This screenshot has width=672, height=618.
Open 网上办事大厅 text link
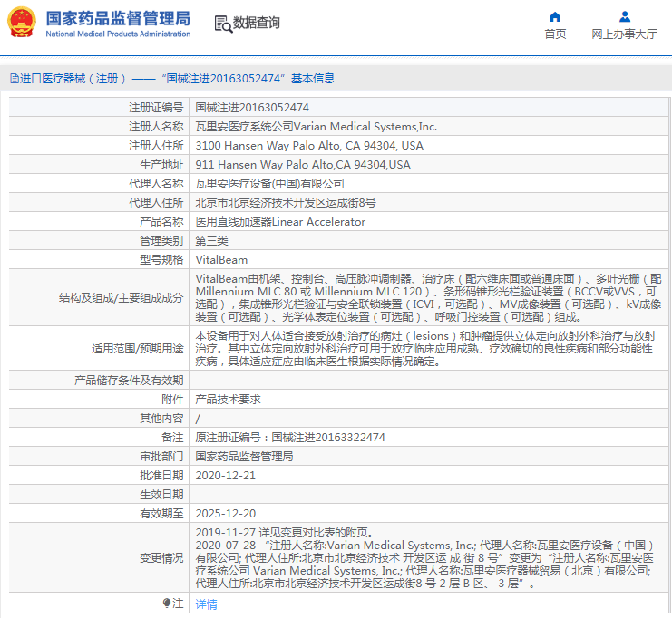pyautogui.click(x=624, y=34)
